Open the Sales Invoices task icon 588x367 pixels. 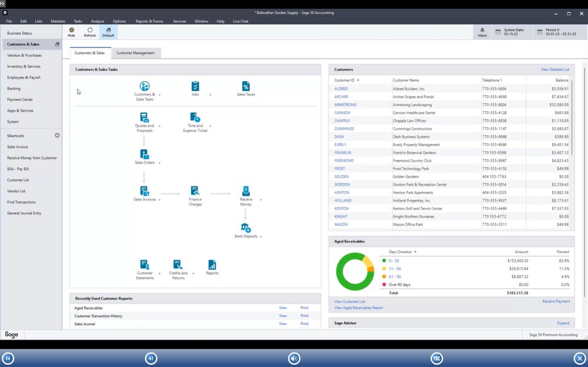144,191
